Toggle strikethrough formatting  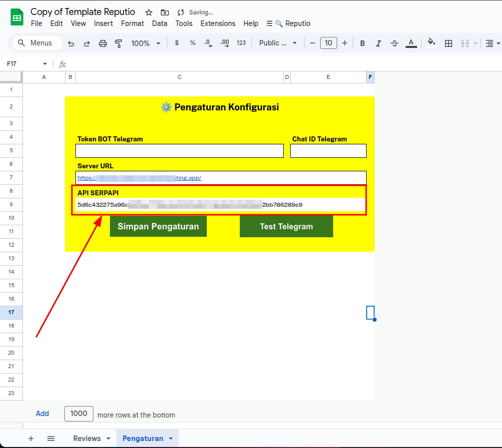(x=395, y=43)
